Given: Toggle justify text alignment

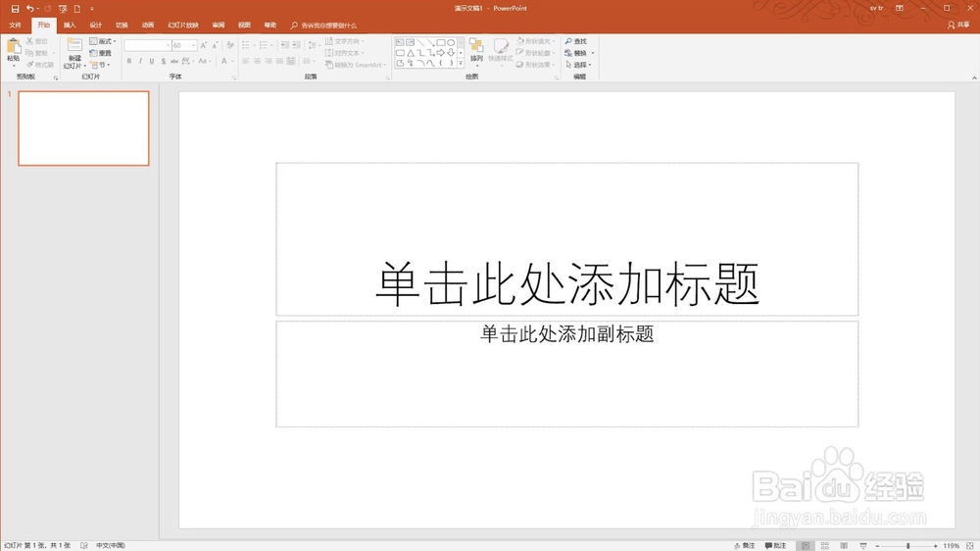Looking at the screenshot, I should pyautogui.click(x=279, y=62).
